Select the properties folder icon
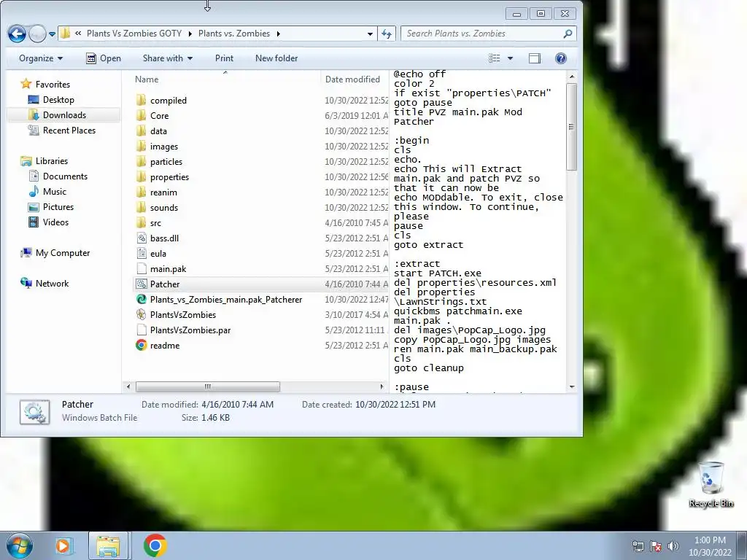This screenshot has height=560, width=747. (141, 176)
